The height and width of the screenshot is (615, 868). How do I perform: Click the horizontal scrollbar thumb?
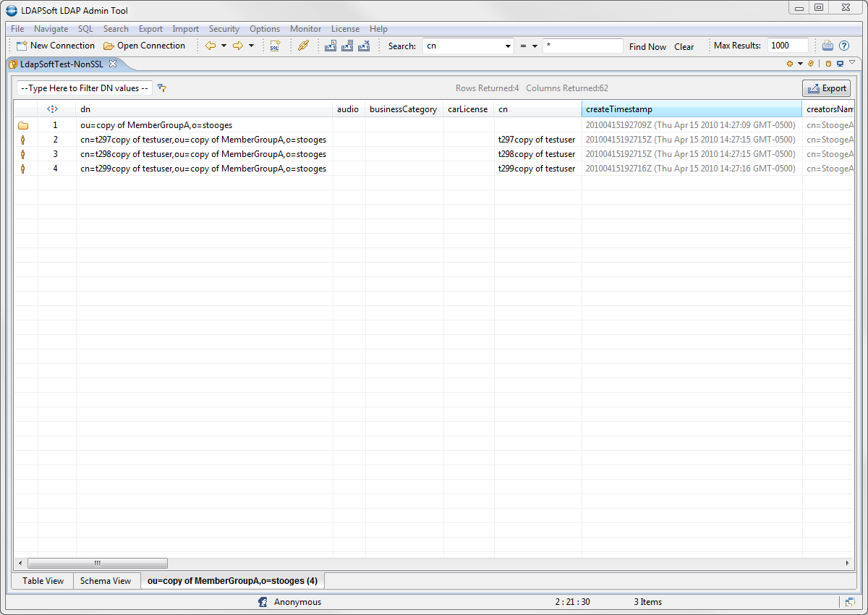click(x=97, y=563)
